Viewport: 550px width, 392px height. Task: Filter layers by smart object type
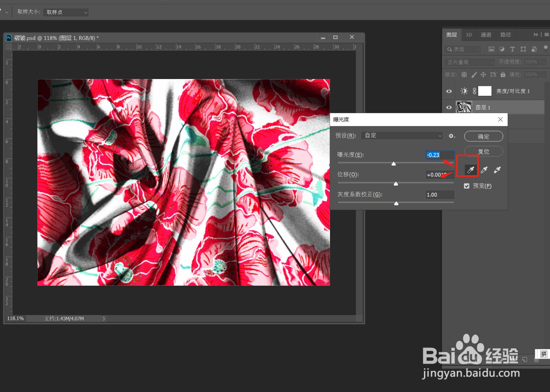[x=534, y=49]
